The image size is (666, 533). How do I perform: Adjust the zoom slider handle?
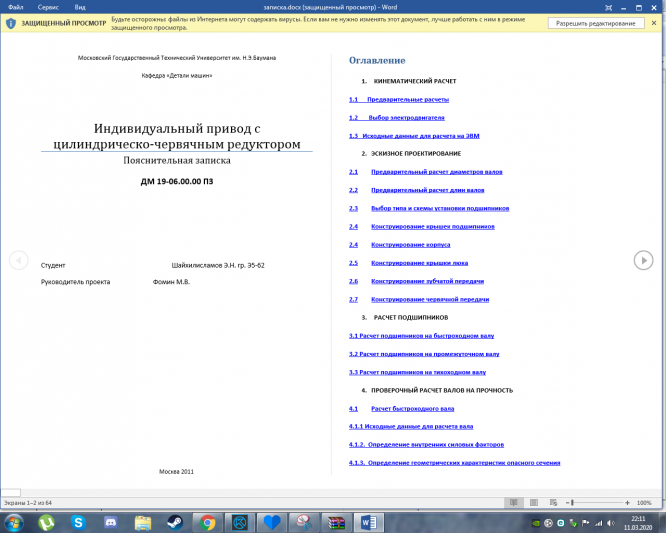tap(572, 503)
